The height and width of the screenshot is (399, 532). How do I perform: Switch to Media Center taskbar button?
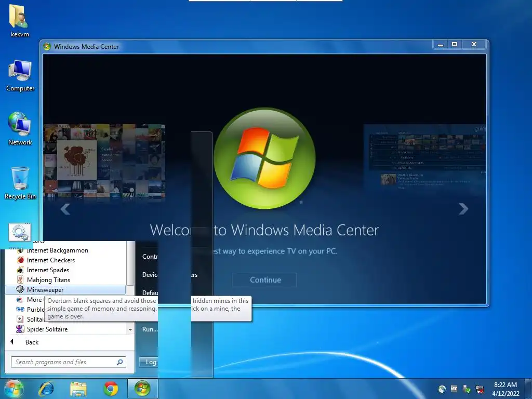tap(142, 389)
